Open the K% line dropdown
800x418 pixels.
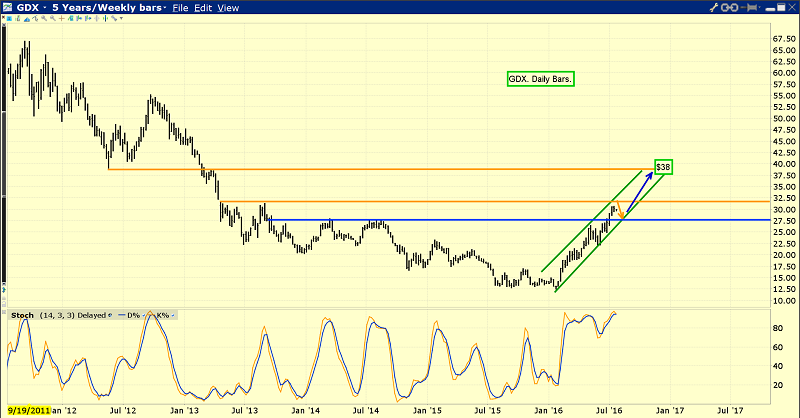click(x=172, y=315)
